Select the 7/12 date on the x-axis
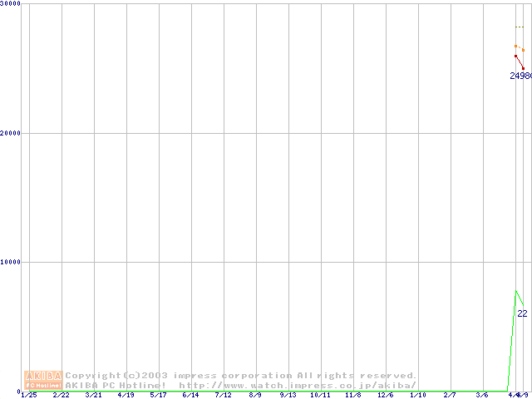532x399 pixels. (223, 395)
